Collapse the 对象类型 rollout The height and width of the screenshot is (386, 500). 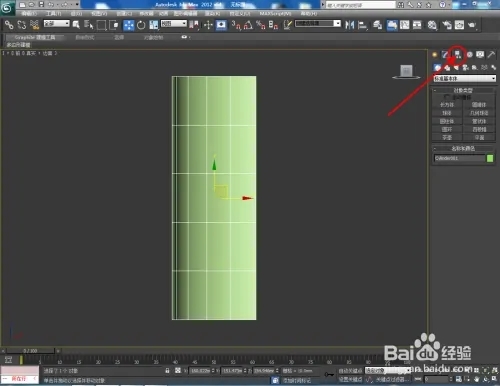click(x=463, y=90)
